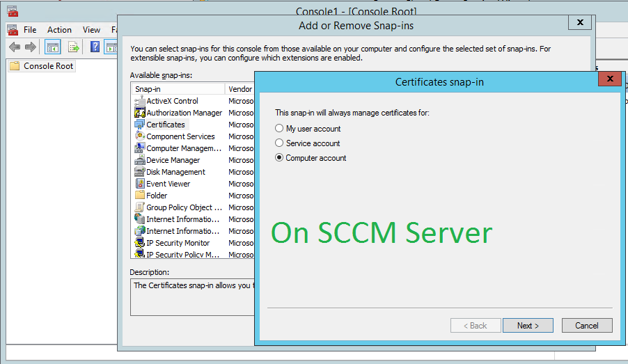Open the File menu

(30, 30)
